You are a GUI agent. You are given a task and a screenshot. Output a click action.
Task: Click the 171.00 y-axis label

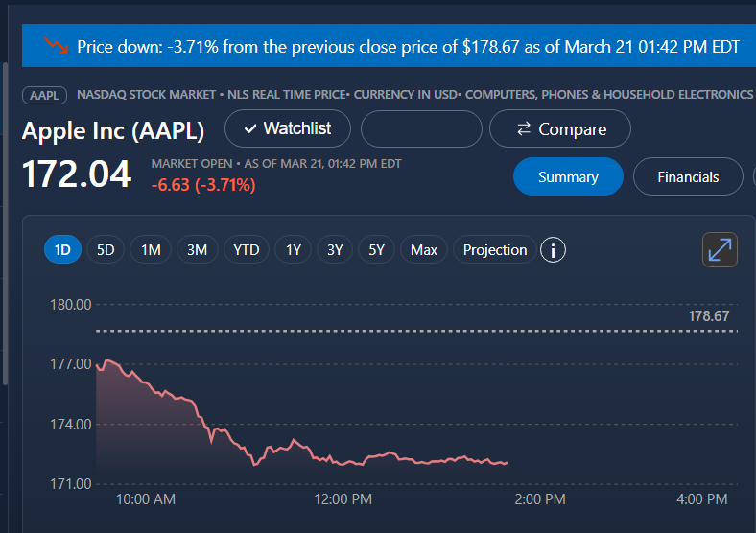(x=70, y=483)
